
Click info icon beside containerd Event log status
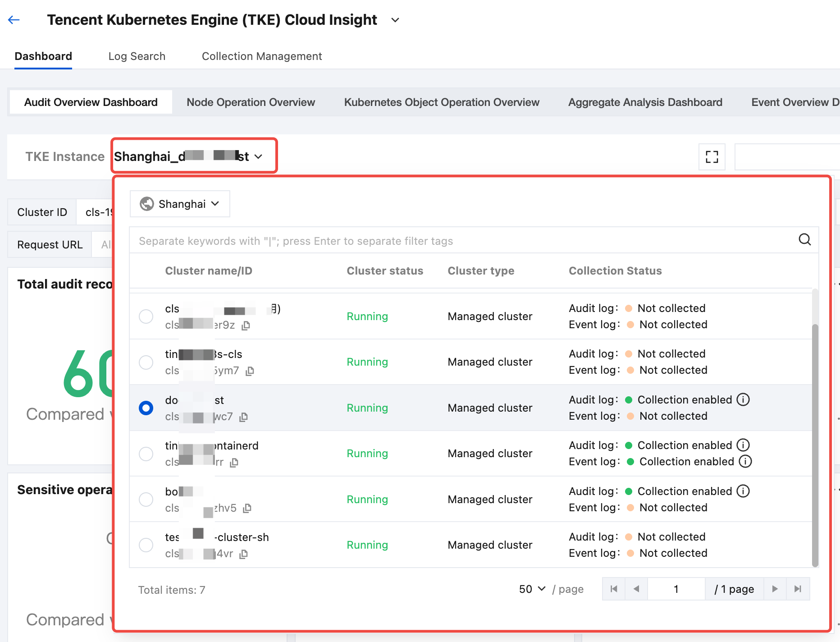coord(745,462)
